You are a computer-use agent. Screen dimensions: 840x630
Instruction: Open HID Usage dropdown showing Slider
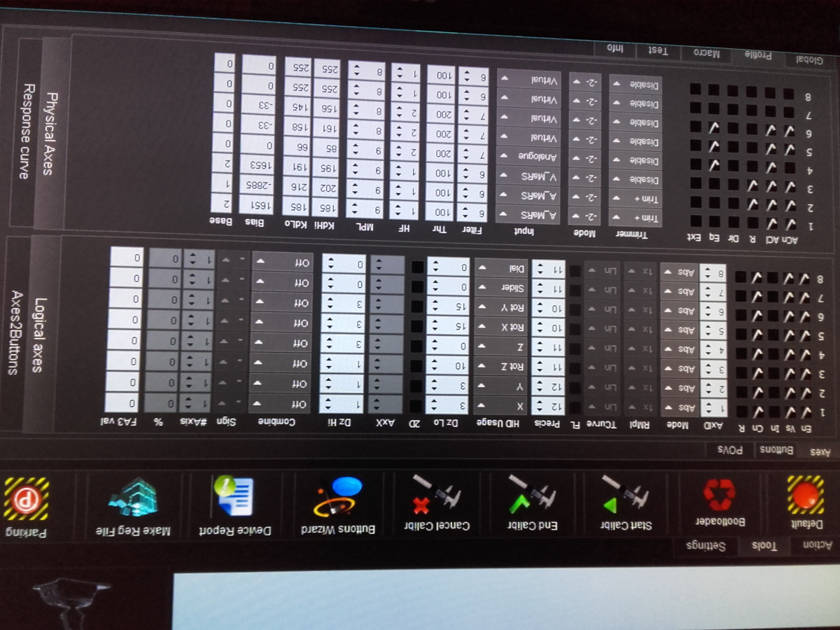[502, 287]
